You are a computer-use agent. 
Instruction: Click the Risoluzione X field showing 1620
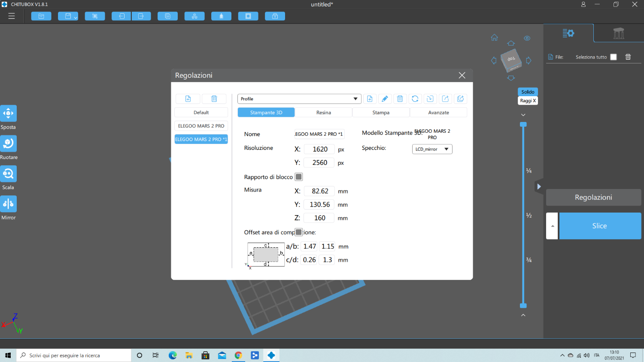pyautogui.click(x=319, y=149)
